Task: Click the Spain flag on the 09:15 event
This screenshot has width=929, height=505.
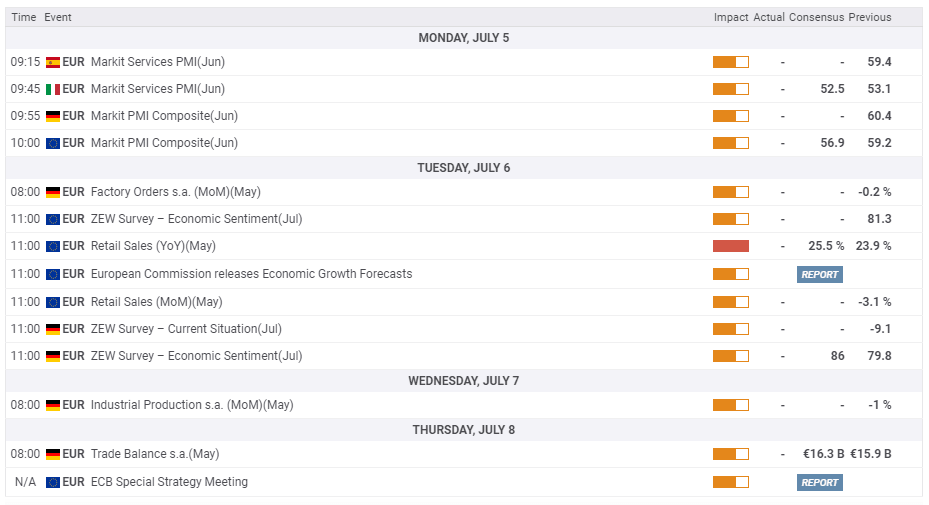Action: [53, 62]
